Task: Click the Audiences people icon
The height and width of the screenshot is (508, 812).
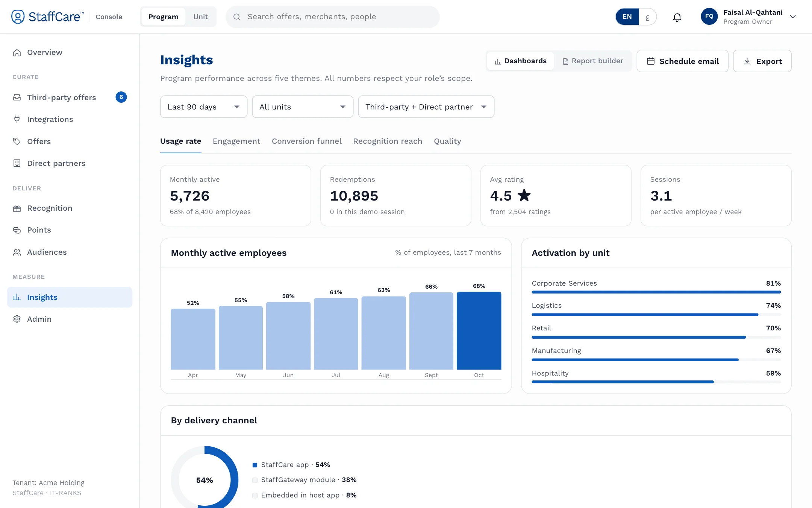Action: [x=17, y=252]
